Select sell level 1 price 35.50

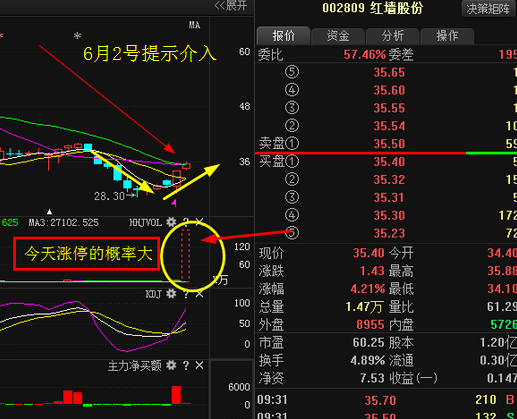coord(389,144)
